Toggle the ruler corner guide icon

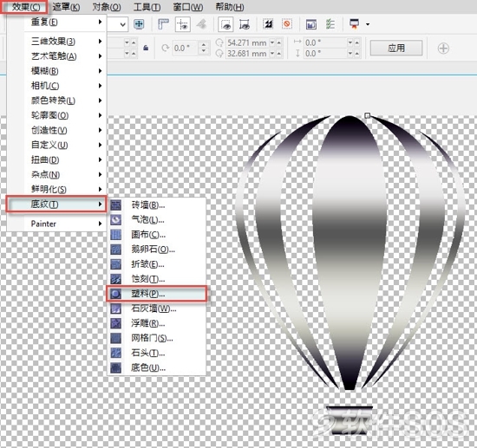click(163, 24)
